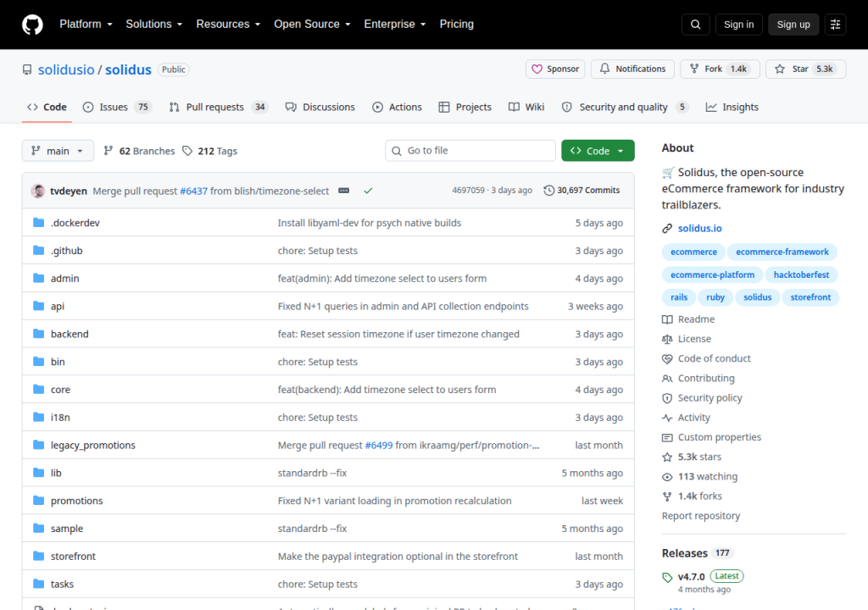
Task: Open Report repository link
Action: [x=701, y=516]
